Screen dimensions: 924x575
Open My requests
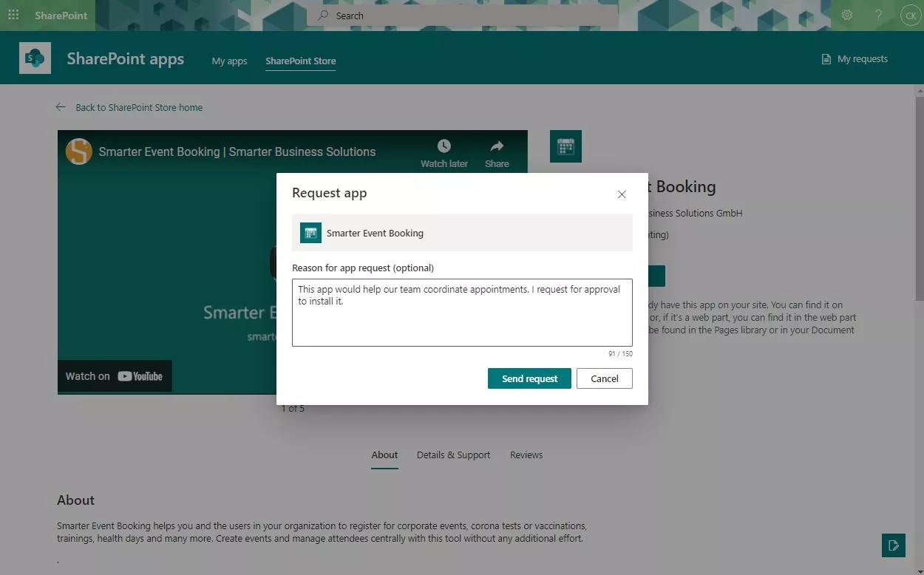[x=855, y=58]
